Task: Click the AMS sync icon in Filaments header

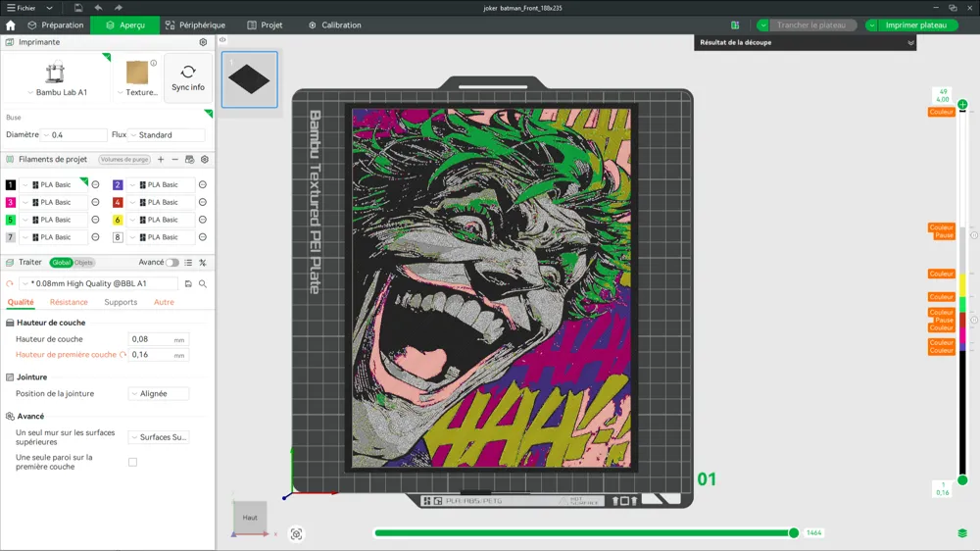Action: [x=189, y=160]
